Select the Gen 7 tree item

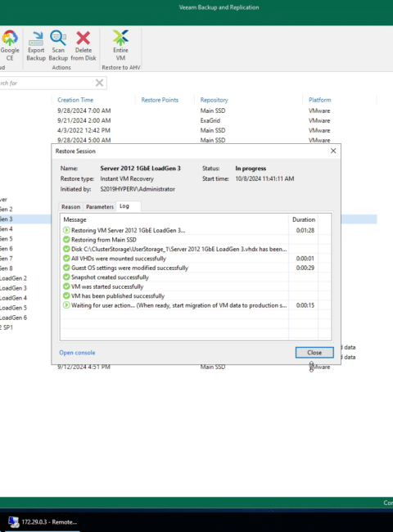[x=6, y=259]
